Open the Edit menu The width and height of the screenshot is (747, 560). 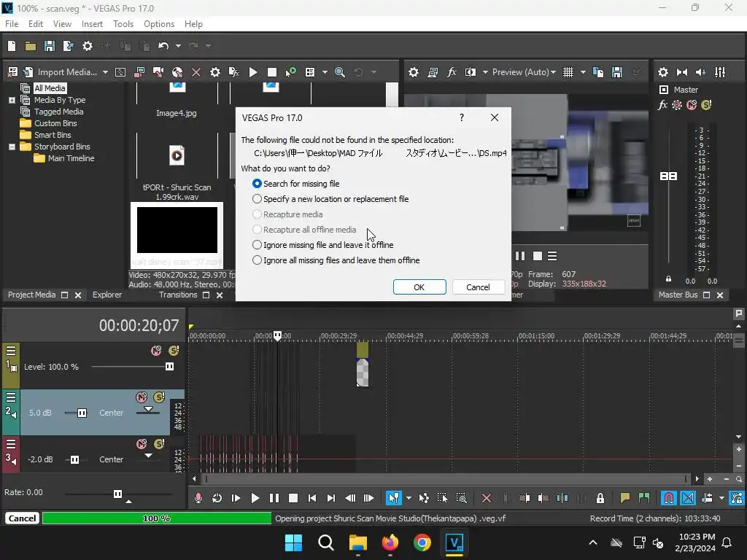click(36, 24)
